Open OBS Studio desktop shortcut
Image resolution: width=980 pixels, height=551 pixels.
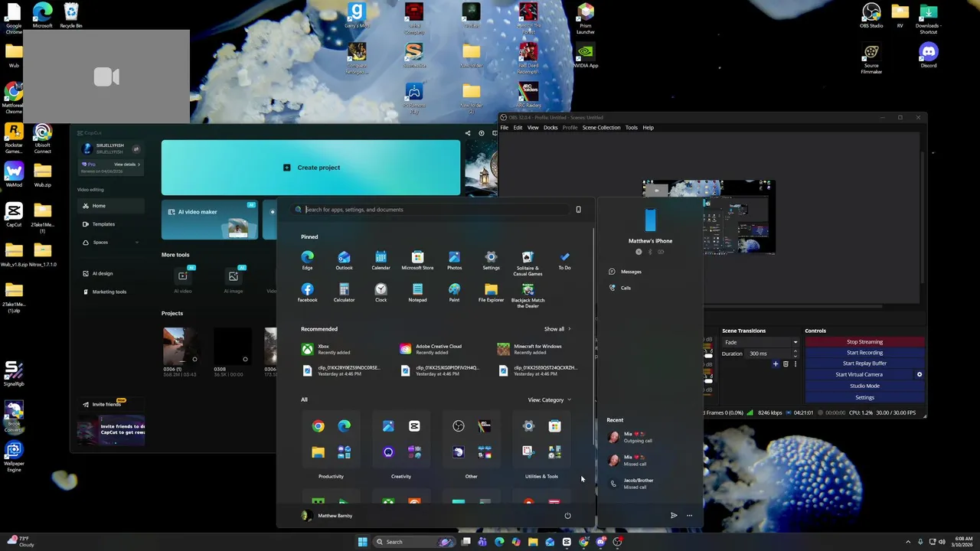[x=871, y=16]
